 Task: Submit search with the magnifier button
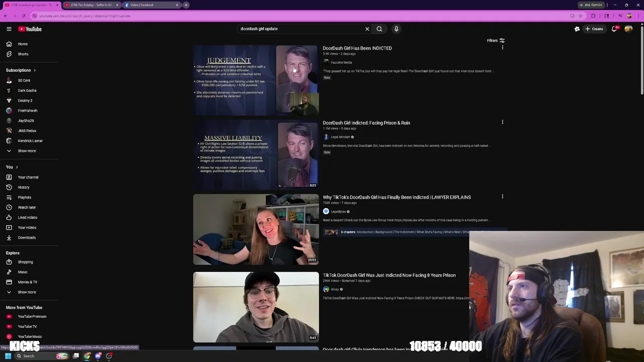click(x=379, y=29)
